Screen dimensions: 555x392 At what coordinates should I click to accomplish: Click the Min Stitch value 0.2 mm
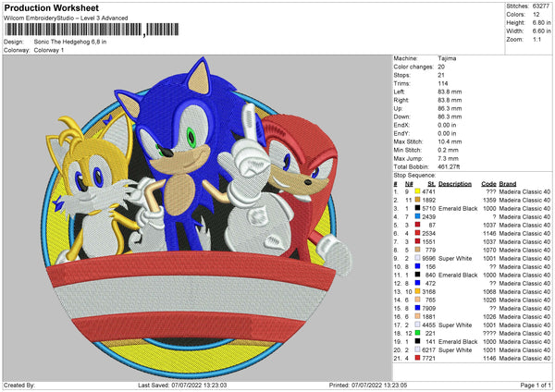(x=448, y=150)
